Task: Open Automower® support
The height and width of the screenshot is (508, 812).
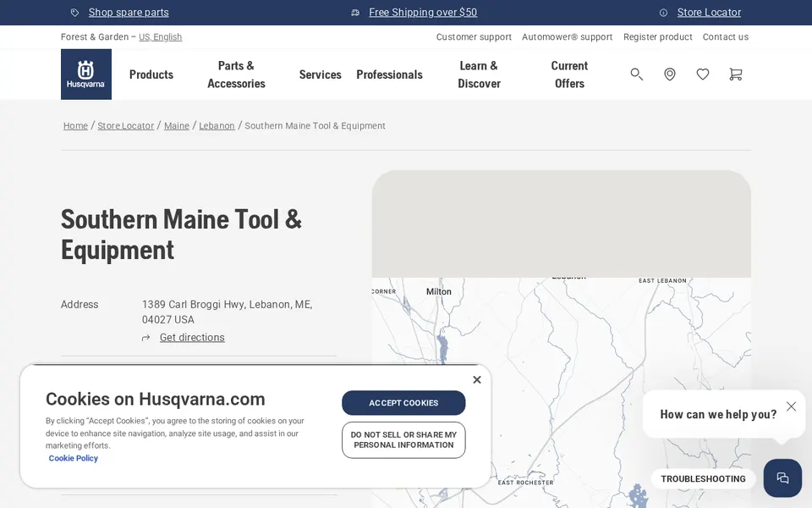Action: 567,36
